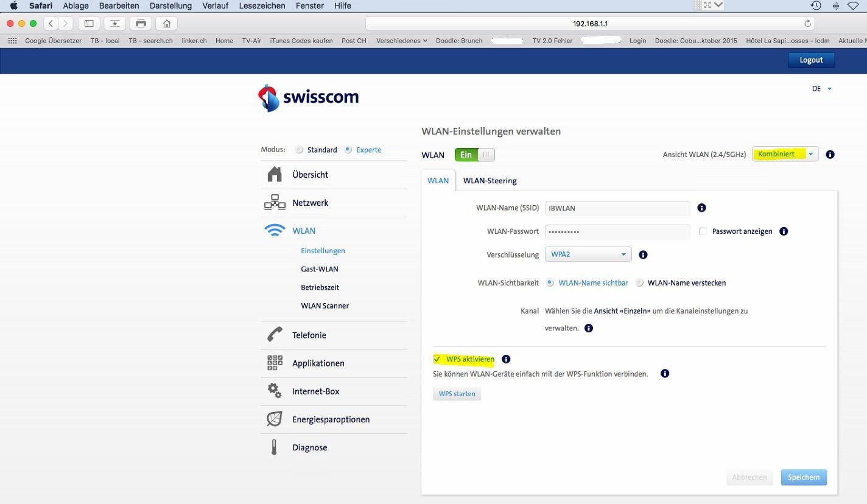Click info icon next to WLAN-Name field
Image resolution: width=867 pixels, height=504 pixels.
(701, 208)
